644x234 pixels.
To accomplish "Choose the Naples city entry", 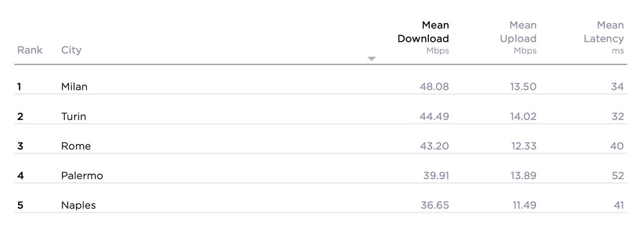I will (x=79, y=205).
